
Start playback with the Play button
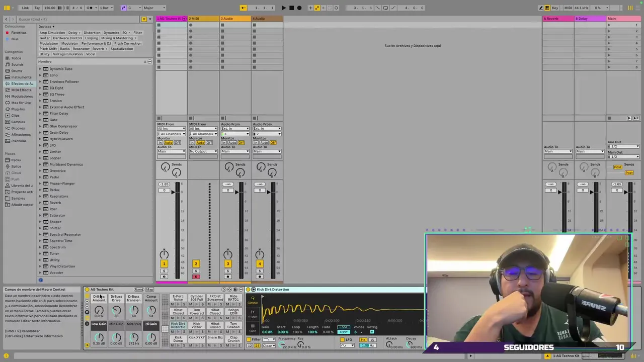283,8
